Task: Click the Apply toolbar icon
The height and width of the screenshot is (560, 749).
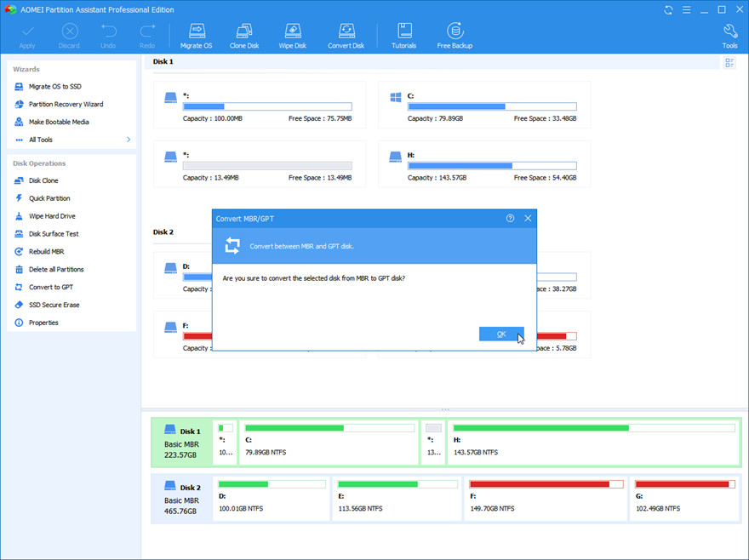Action: point(27,36)
